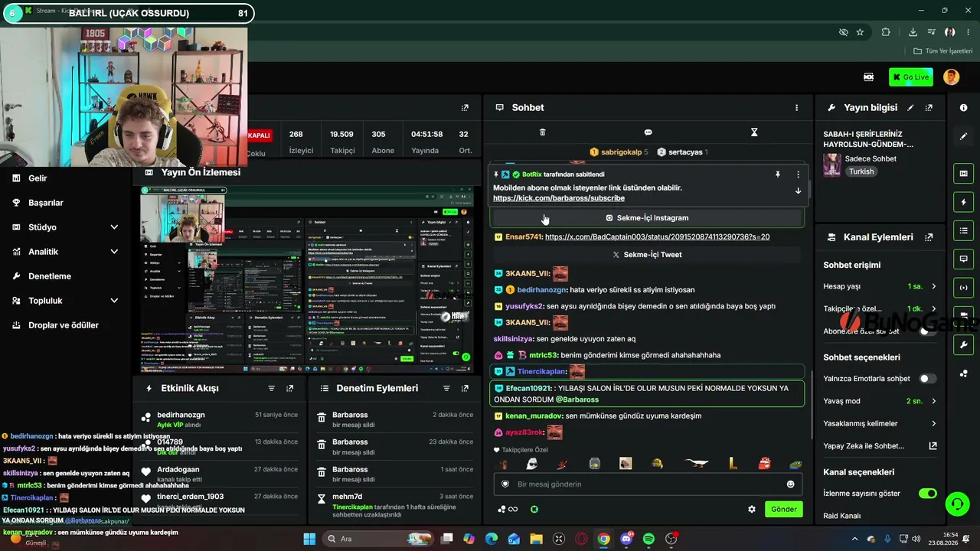This screenshot has width=980, height=551.
Task: Click the list icon in right sidebar
Action: coord(963,230)
